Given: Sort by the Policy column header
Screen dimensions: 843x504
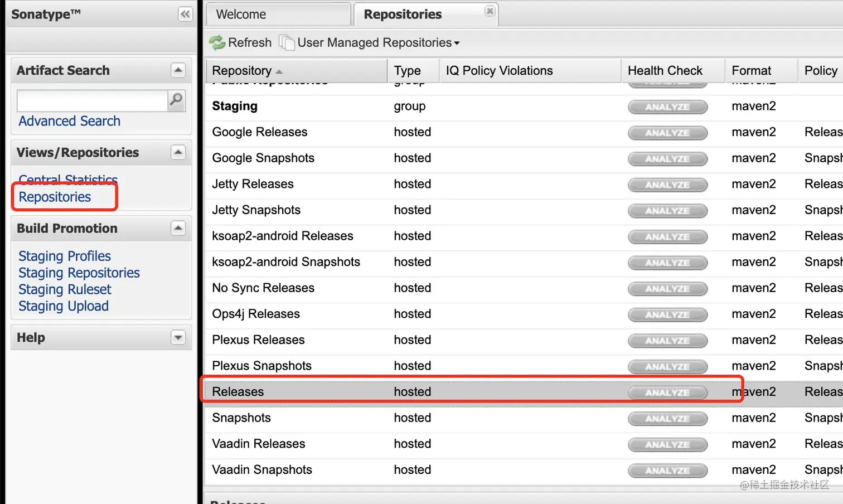Looking at the screenshot, I should click(x=820, y=71).
